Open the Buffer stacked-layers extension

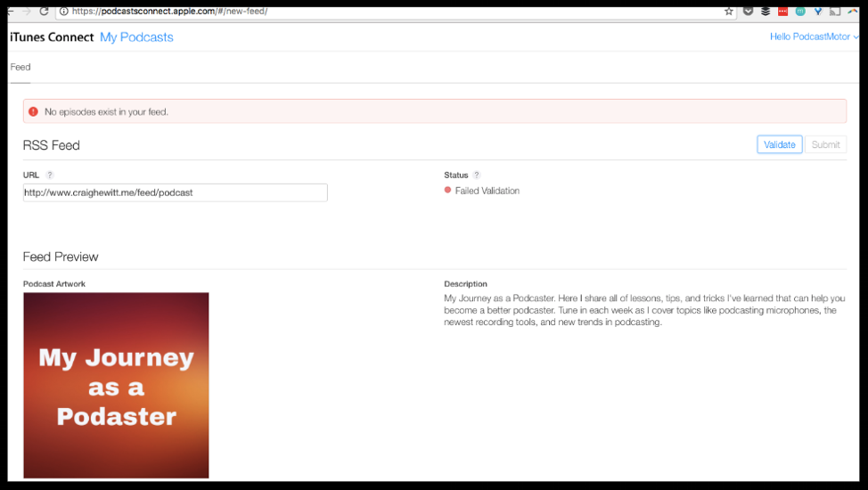pyautogui.click(x=765, y=11)
